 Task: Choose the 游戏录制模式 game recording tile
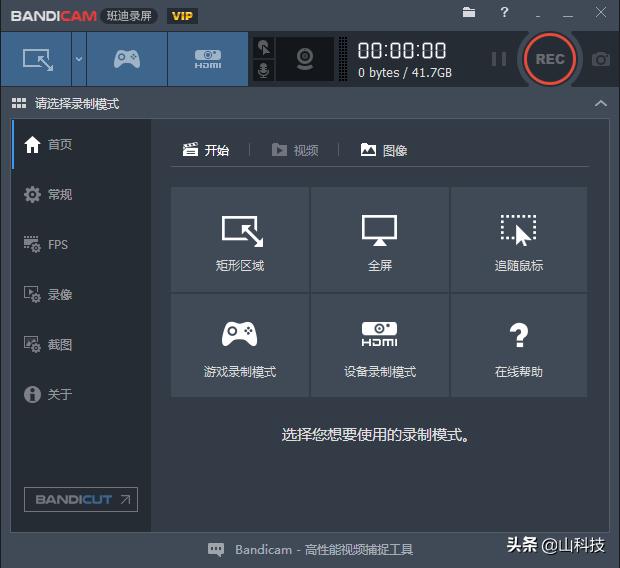click(x=240, y=345)
